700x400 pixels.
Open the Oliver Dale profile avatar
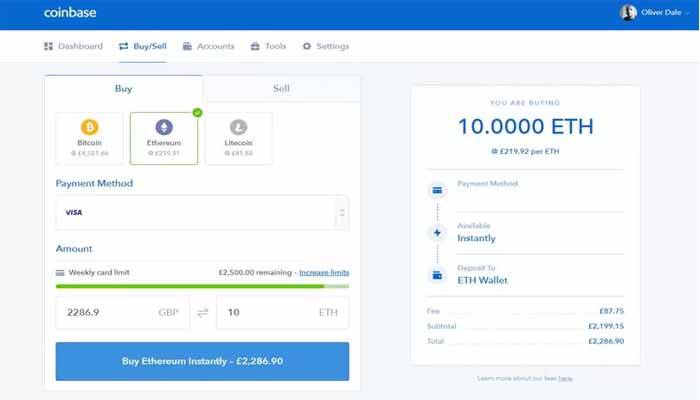coord(628,12)
